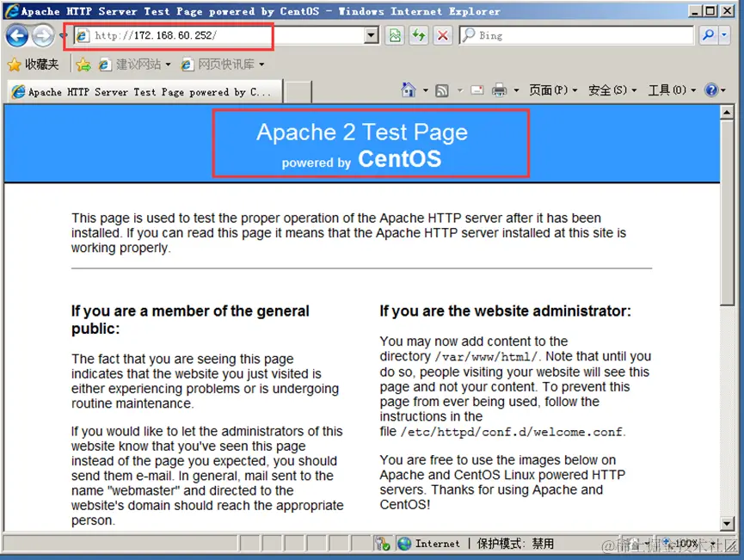Toggle the Compatibility View icon
The height and width of the screenshot is (560, 744).
point(395,35)
